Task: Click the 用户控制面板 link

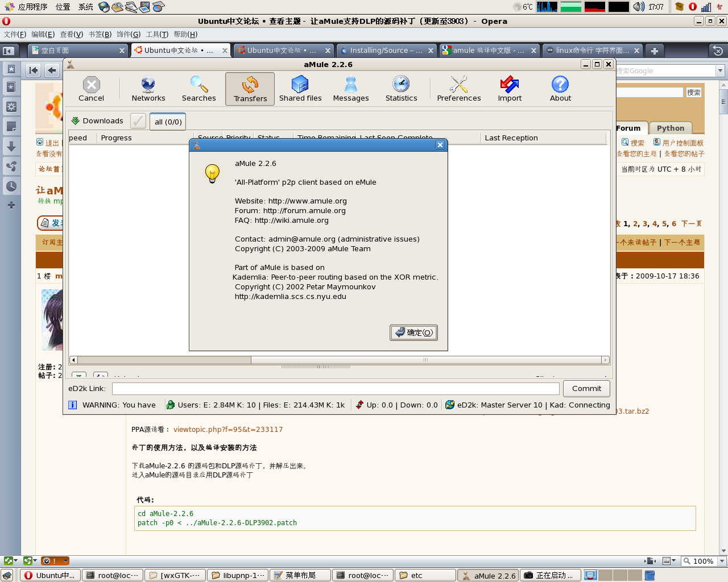Action: (x=682, y=143)
